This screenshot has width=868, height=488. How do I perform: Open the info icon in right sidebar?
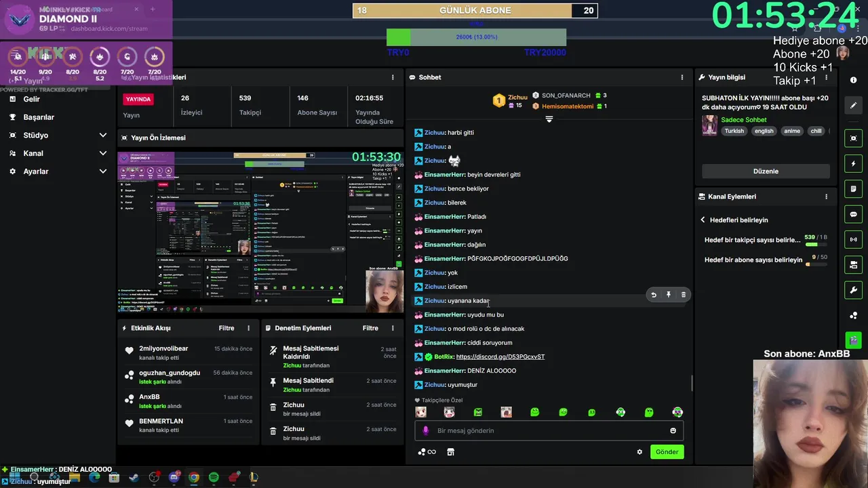(853, 80)
